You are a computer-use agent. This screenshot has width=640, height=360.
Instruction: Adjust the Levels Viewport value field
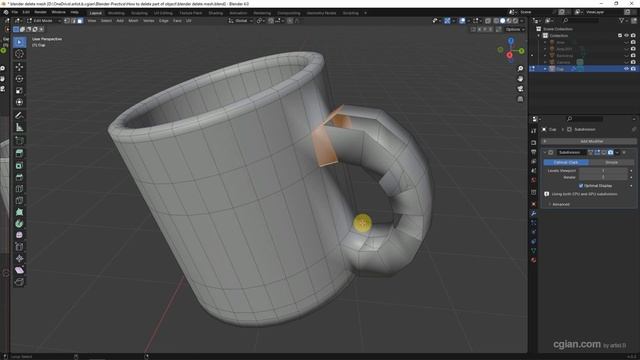[x=603, y=171]
